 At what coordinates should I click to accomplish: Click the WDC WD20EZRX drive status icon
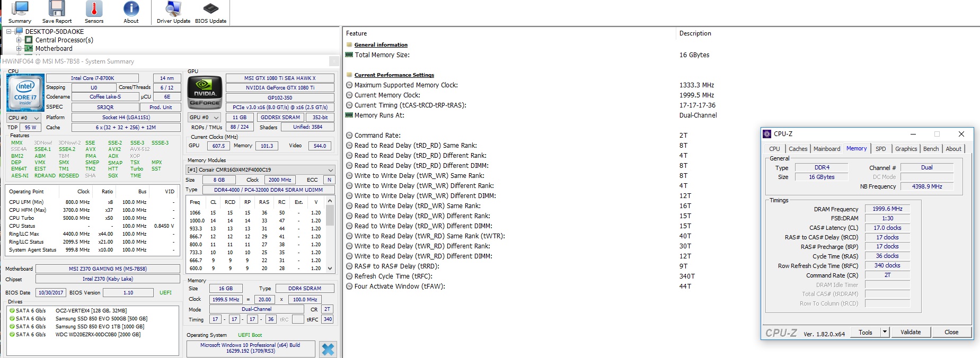pyautogui.click(x=12, y=335)
